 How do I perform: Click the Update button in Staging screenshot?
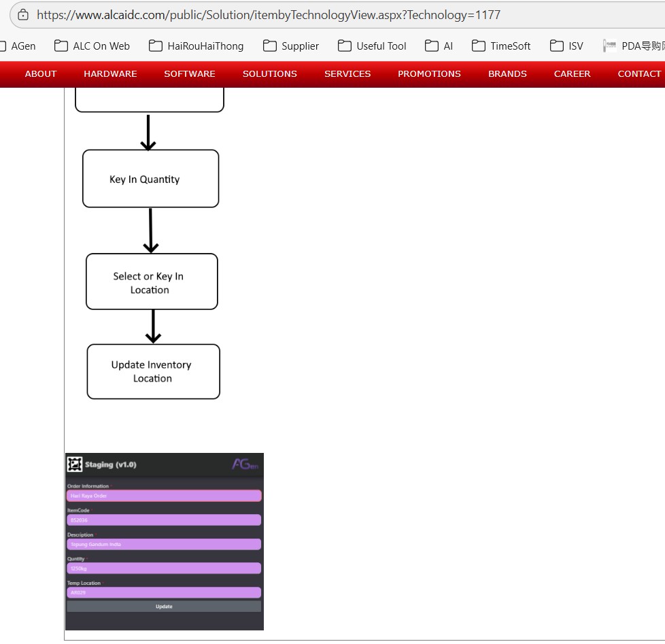pyautogui.click(x=164, y=607)
